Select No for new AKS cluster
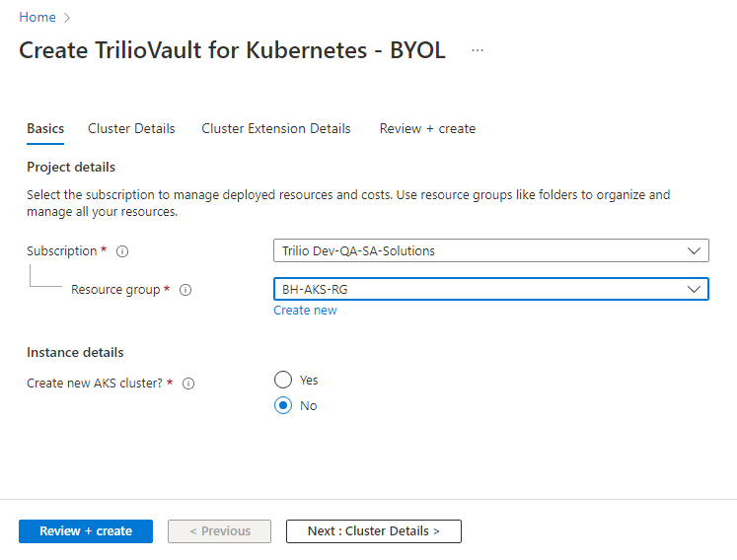The image size is (737, 560). [283, 405]
